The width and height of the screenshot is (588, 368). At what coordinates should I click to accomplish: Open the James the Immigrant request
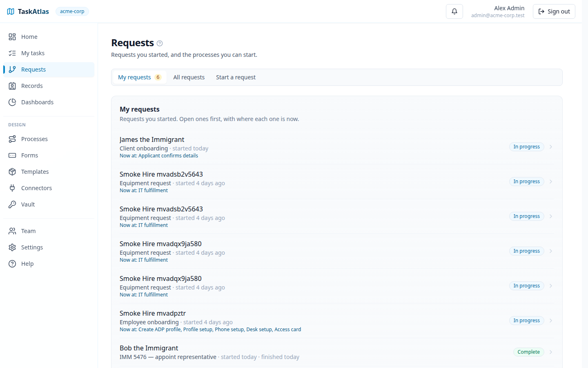[336, 147]
